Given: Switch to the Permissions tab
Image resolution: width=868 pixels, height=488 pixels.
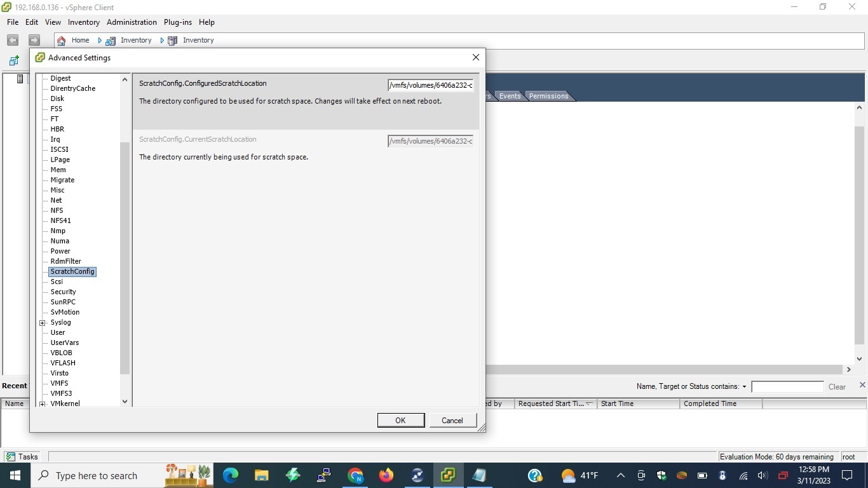Looking at the screenshot, I should pyautogui.click(x=547, y=96).
